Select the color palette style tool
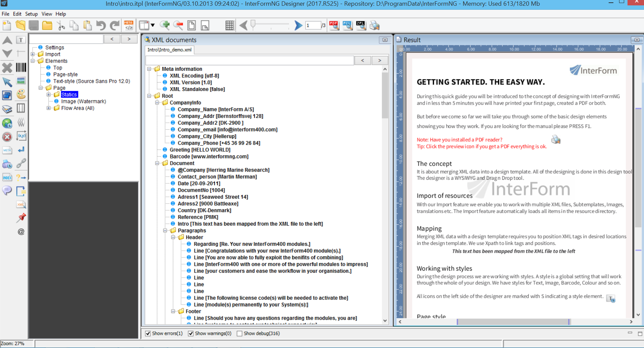 point(21,94)
